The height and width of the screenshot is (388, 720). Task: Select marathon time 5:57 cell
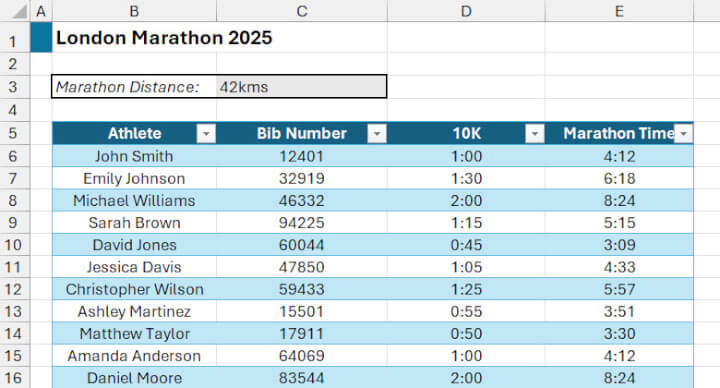(619, 289)
